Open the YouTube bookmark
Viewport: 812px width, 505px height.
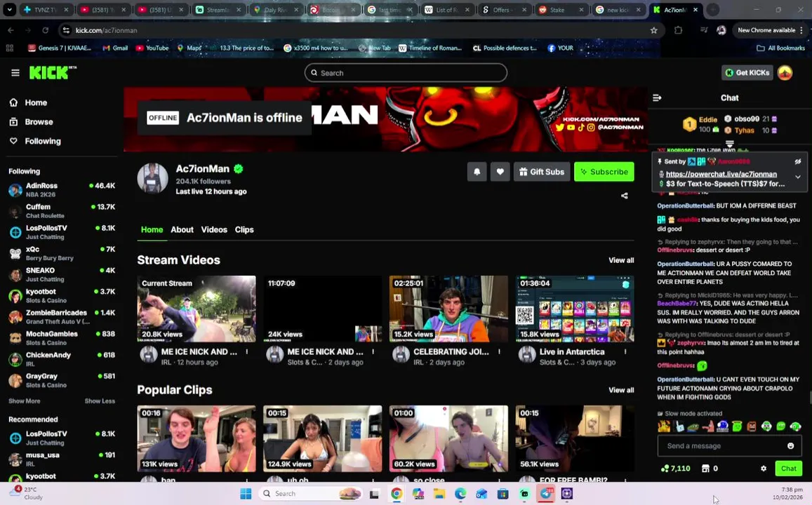click(152, 48)
